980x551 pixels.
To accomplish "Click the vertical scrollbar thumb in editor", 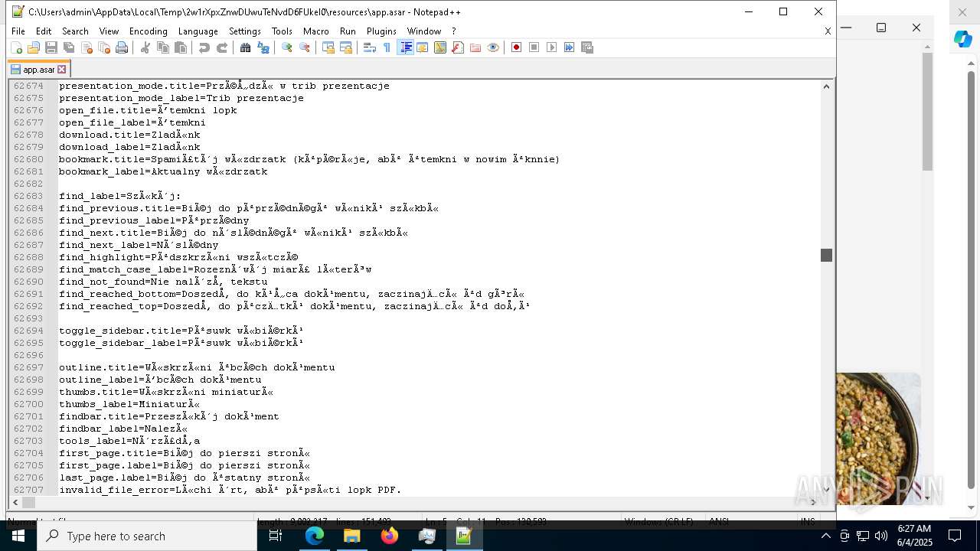I will tap(826, 255).
